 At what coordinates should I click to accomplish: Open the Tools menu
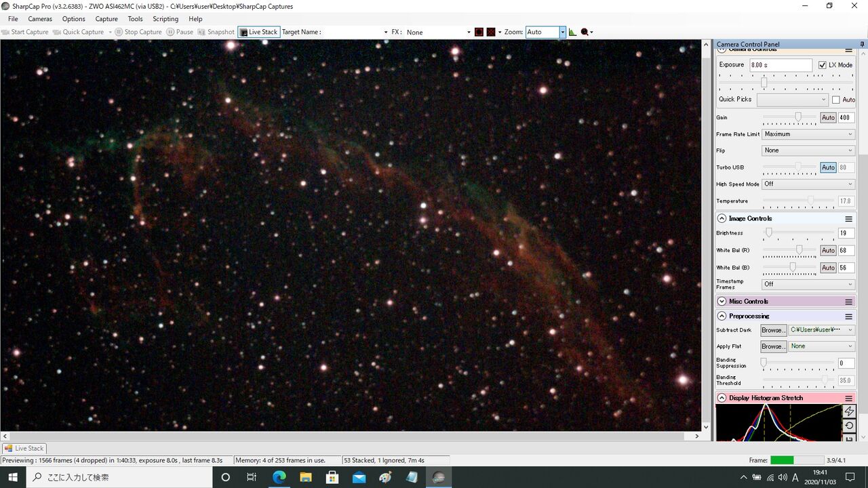[x=136, y=19]
